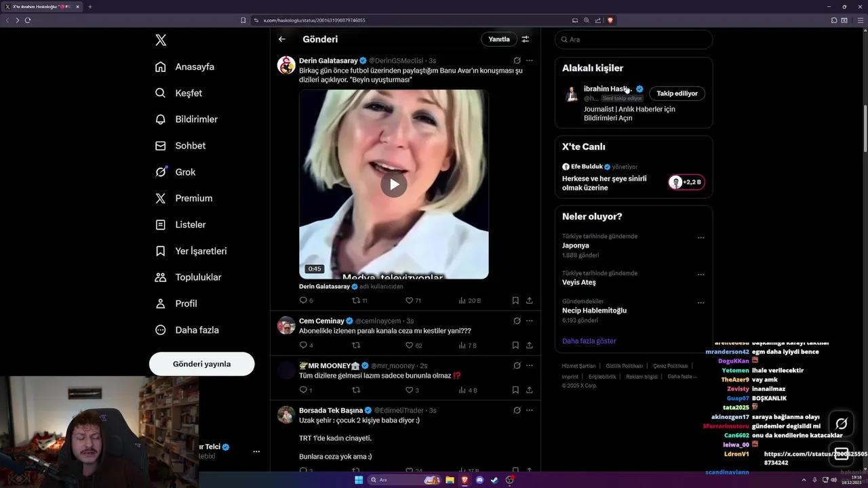The width and height of the screenshot is (868, 488).
Task: Open Profil page
Action: click(176, 304)
